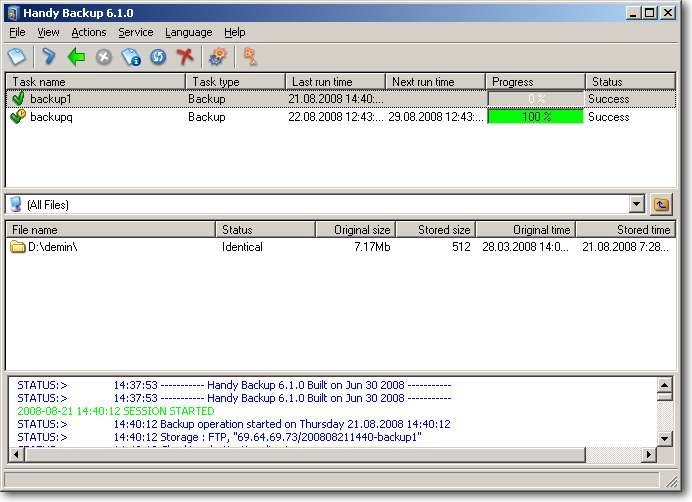The width and height of the screenshot is (692, 502).
Task: Click the Last run time column header
Action: click(335, 82)
